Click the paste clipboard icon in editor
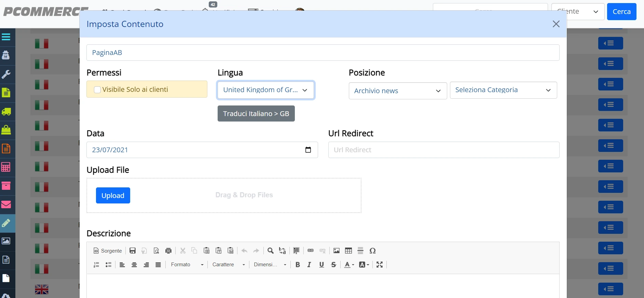 [206, 251]
